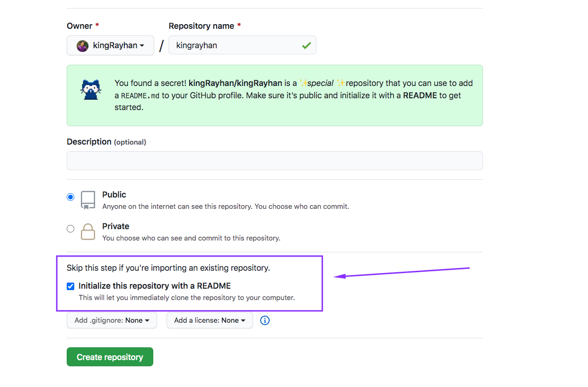Click 'Skip this step if you're importing' text
Image resolution: width=588 pixels, height=387 pixels.
click(x=168, y=268)
